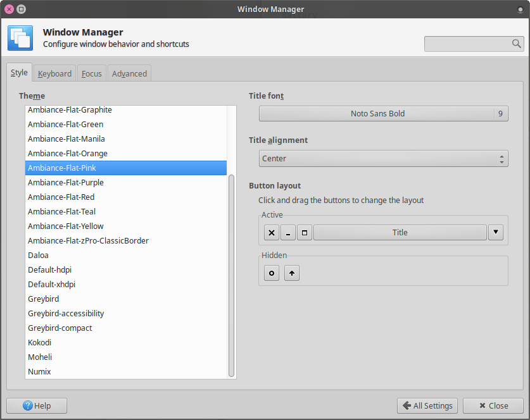530x420 pixels.
Task: Click the minimize button in Active layout
Action: (288, 233)
